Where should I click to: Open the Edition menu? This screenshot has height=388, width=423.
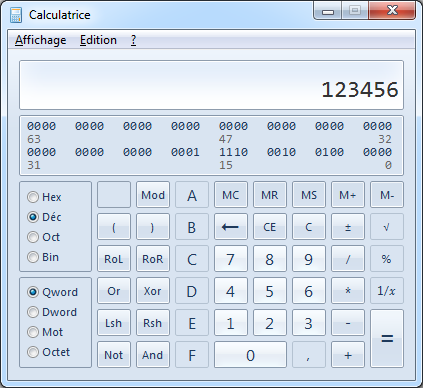pos(98,40)
